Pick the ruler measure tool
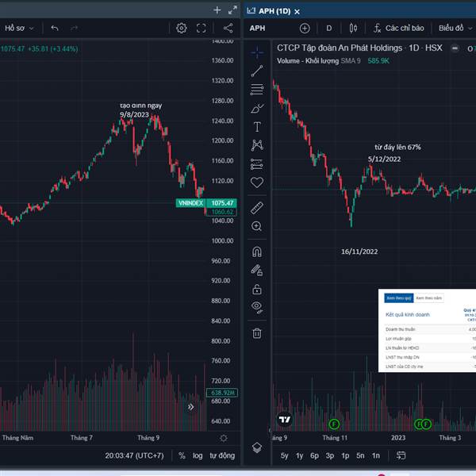476x476 pixels. (x=257, y=207)
